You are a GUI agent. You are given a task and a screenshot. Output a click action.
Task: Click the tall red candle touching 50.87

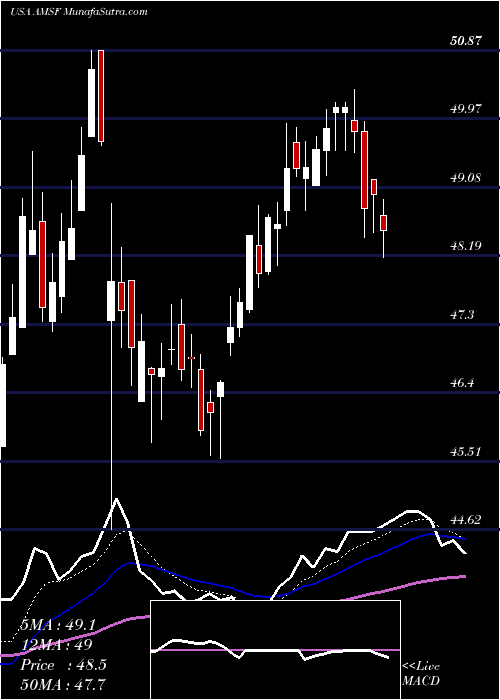[101, 98]
